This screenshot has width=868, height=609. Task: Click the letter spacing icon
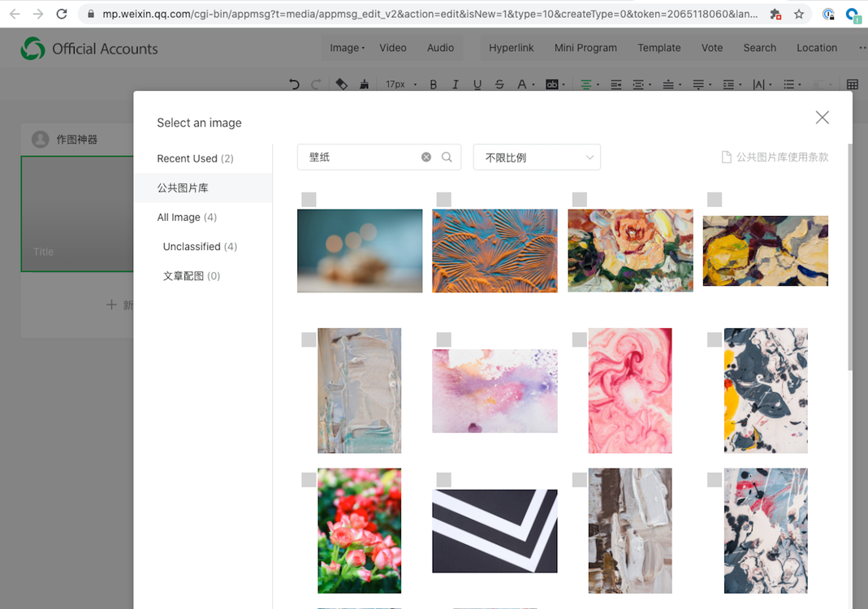(x=758, y=84)
